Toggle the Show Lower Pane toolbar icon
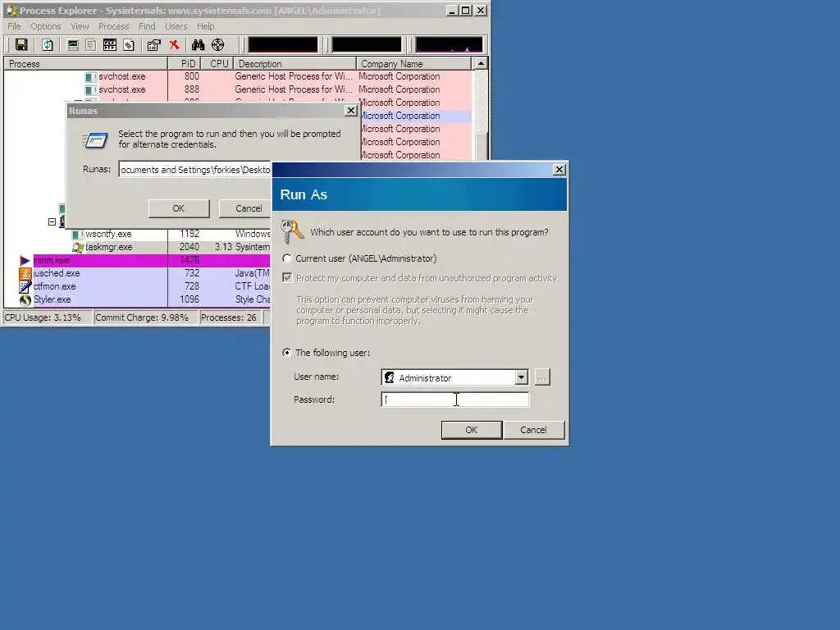Screen dimensions: 840x630 pos(110,45)
